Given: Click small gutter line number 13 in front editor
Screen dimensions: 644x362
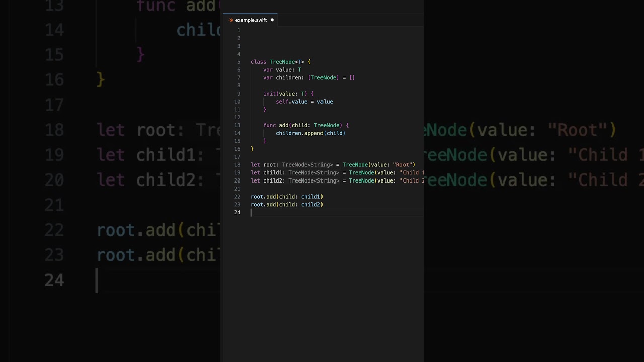Looking at the screenshot, I should click(237, 125).
